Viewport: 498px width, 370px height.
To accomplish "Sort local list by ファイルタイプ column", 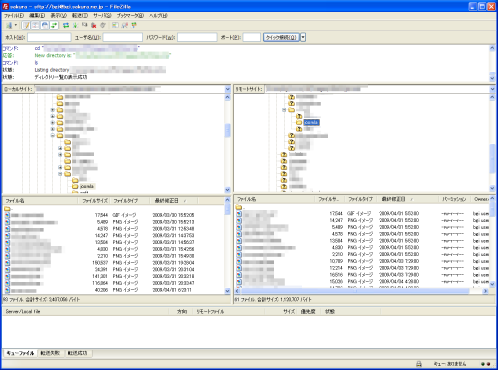I will (x=130, y=201).
